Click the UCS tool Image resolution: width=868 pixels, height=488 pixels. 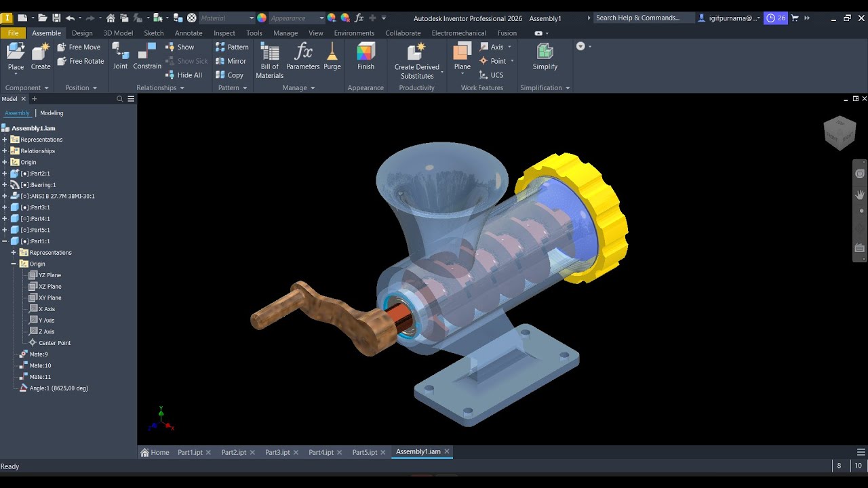[491, 75]
